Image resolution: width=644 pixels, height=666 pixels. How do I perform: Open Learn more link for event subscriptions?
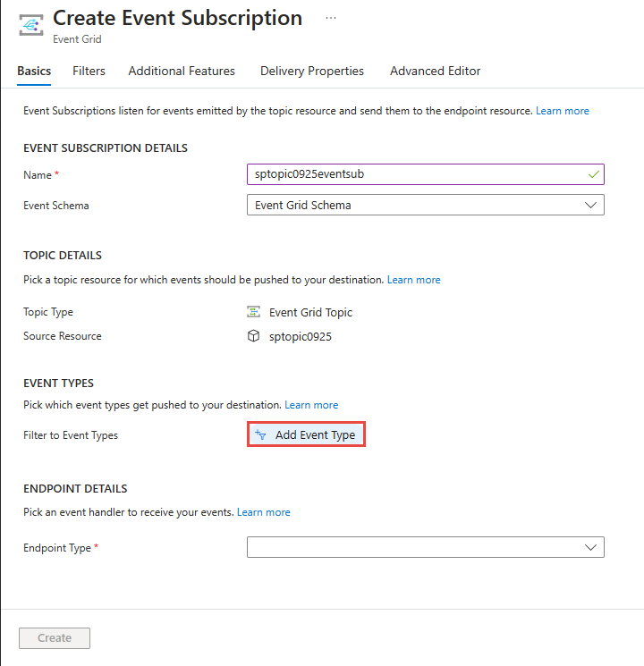pos(563,111)
